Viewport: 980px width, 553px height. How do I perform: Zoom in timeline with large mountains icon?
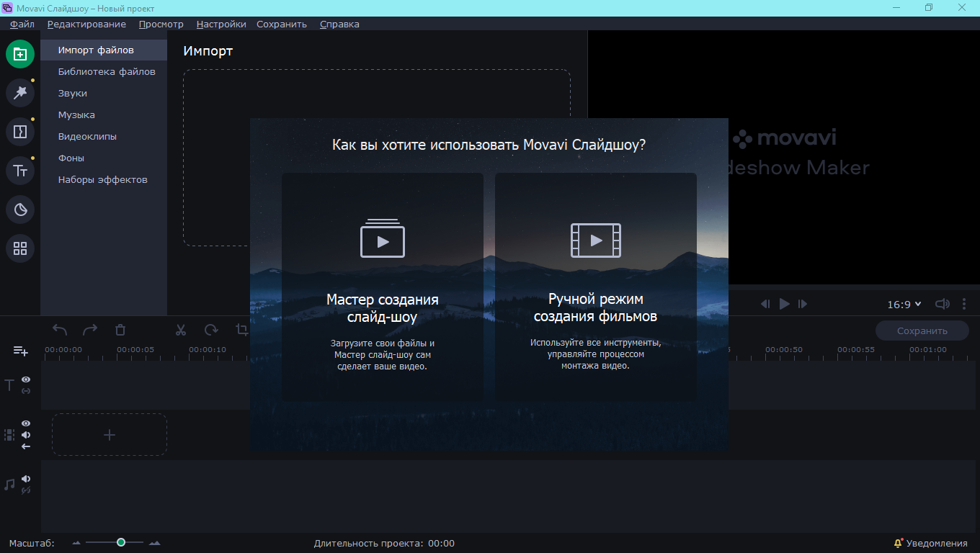[x=154, y=543]
